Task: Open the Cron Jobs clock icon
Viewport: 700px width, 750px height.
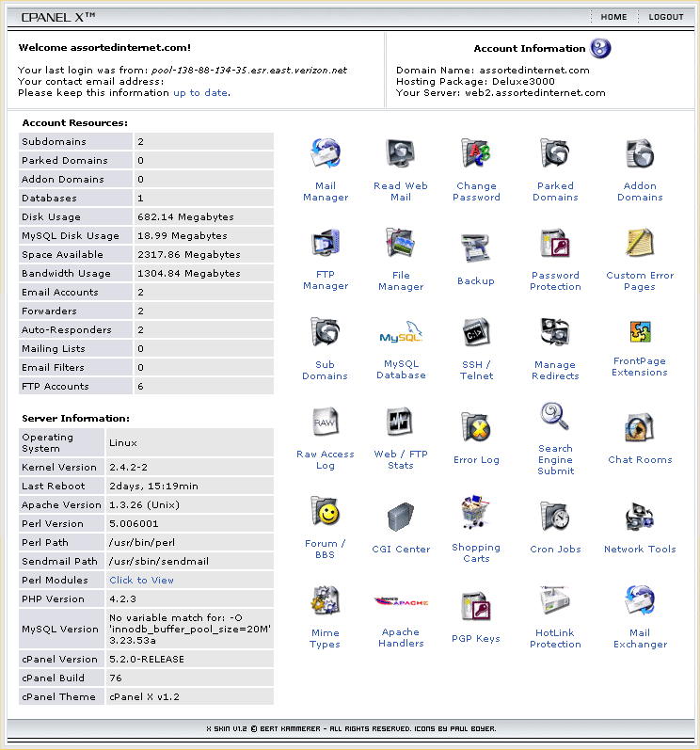Action: [555, 517]
